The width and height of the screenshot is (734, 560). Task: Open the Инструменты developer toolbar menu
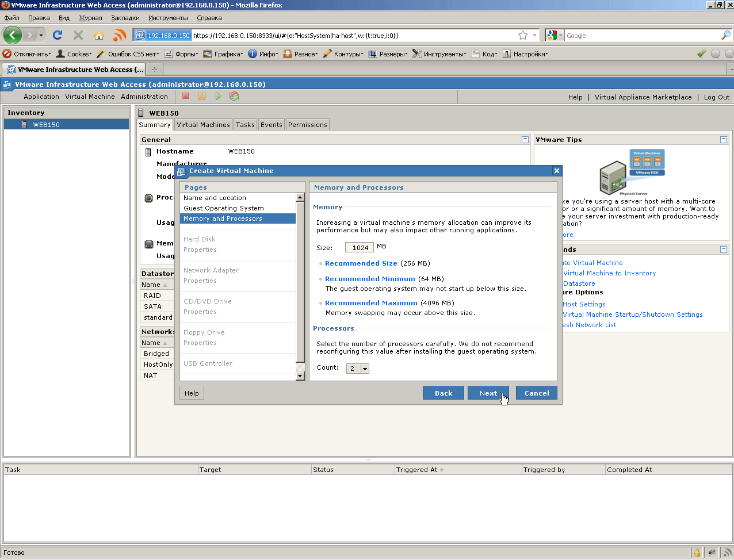[440, 54]
